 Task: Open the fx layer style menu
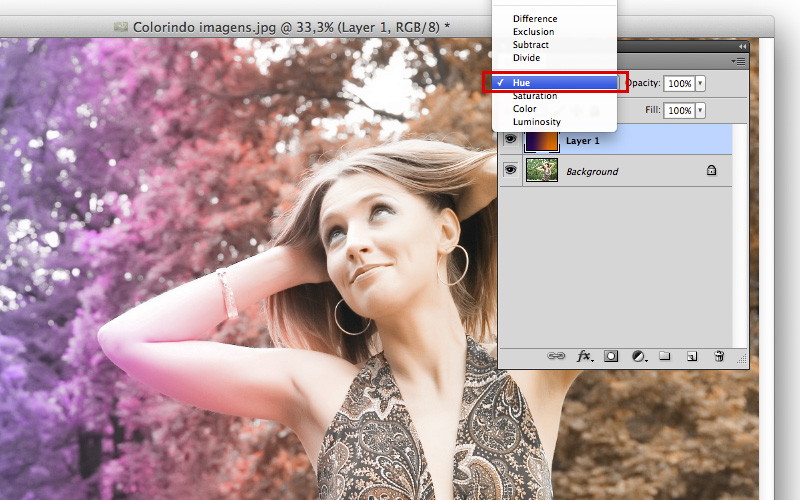pos(585,356)
